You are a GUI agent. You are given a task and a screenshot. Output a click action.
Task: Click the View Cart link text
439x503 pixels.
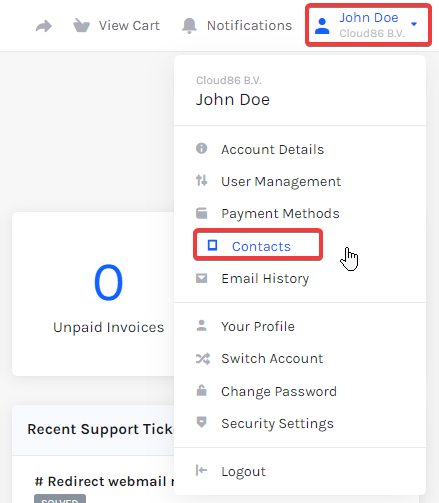(x=129, y=26)
